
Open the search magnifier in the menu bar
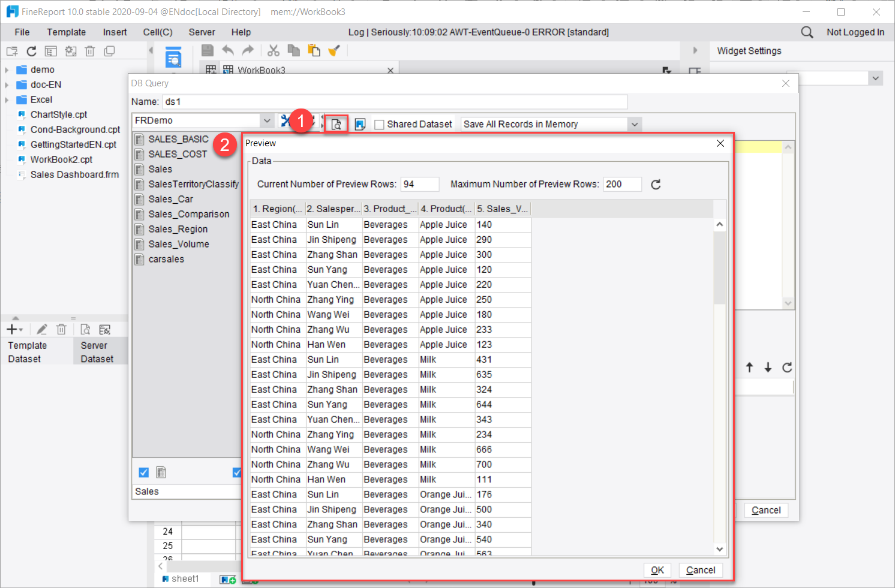(x=807, y=32)
